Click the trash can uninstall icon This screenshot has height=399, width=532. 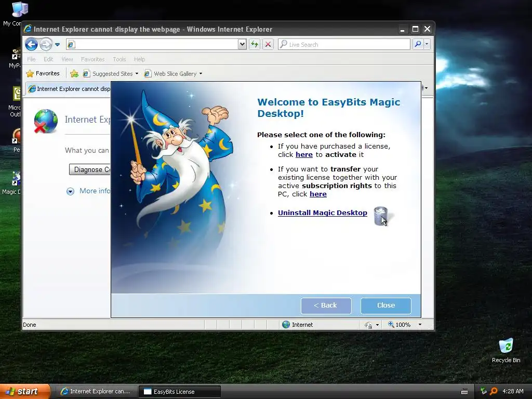[380, 216]
